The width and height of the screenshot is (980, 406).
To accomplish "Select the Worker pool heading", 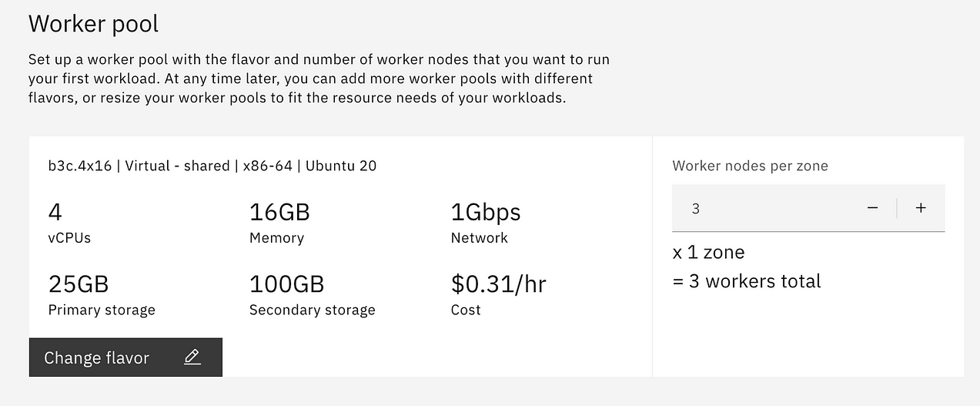I will click(x=93, y=24).
